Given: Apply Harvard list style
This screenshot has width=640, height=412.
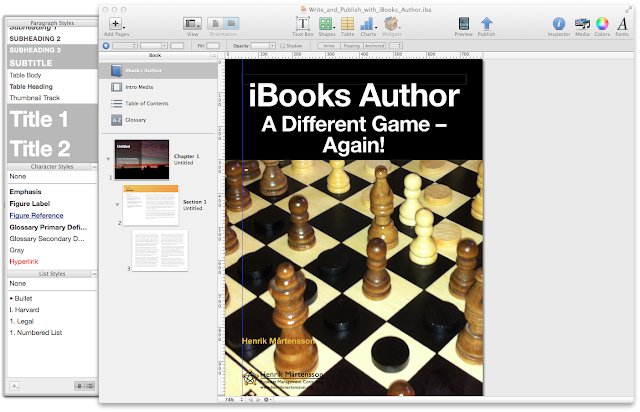Looking at the screenshot, I should [52, 310].
